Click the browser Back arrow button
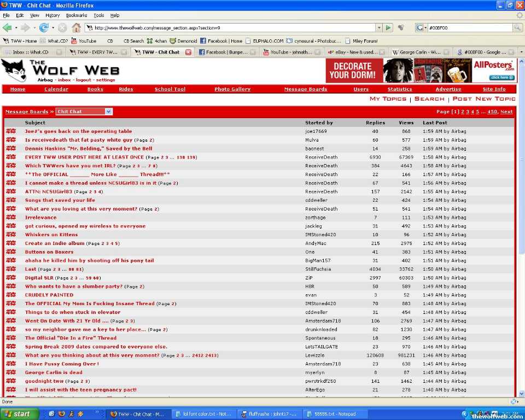The image size is (525, 420). point(8,27)
